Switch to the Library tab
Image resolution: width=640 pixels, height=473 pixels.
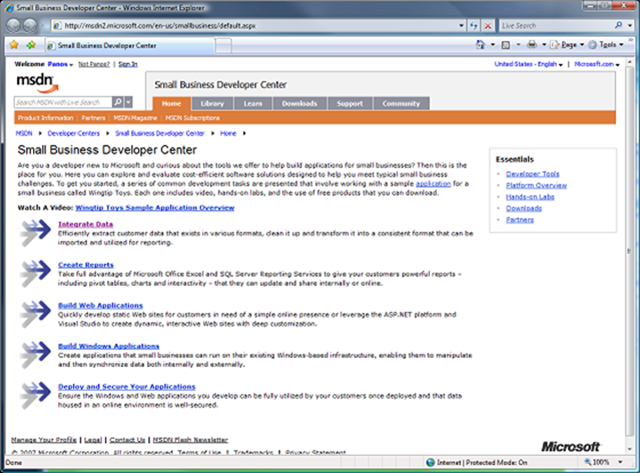pos(212,104)
